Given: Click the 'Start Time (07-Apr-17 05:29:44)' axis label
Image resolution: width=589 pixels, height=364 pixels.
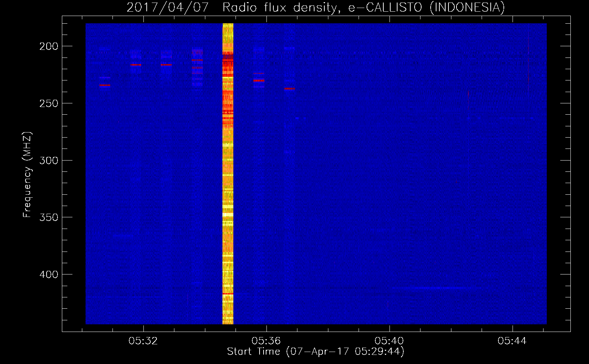Looking at the screenshot, I should (x=316, y=352).
